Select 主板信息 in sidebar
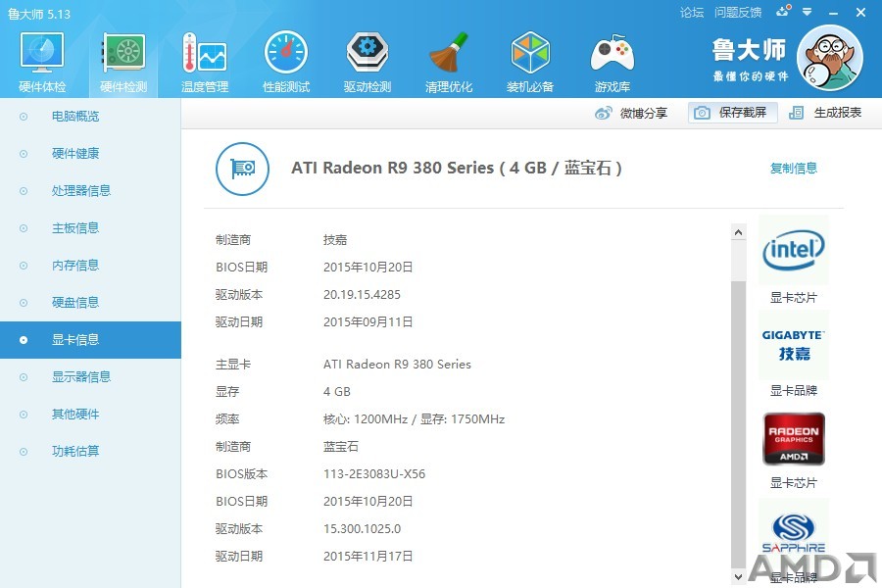Screen dimensions: 882x588 [x=90, y=228]
